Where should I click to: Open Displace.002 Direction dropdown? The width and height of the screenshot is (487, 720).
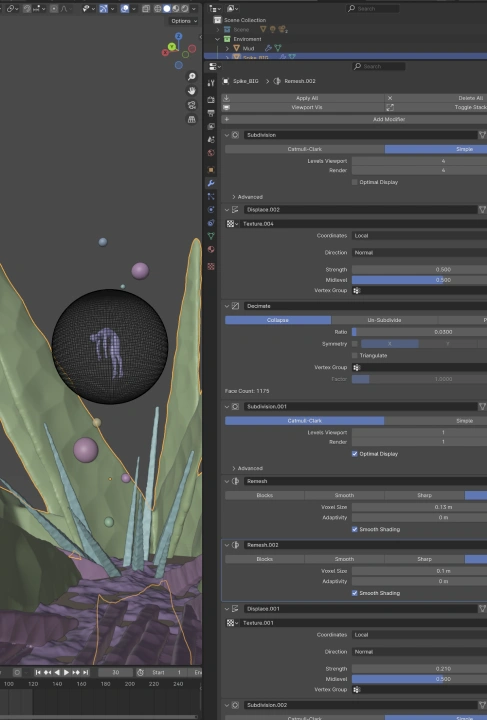[419, 253]
